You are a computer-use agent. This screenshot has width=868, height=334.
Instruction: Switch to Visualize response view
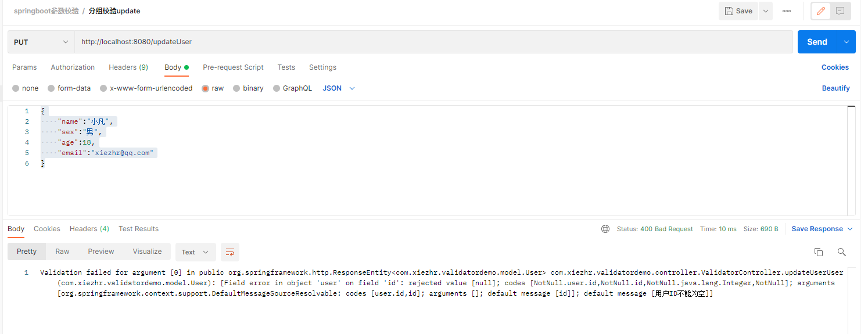coord(147,252)
